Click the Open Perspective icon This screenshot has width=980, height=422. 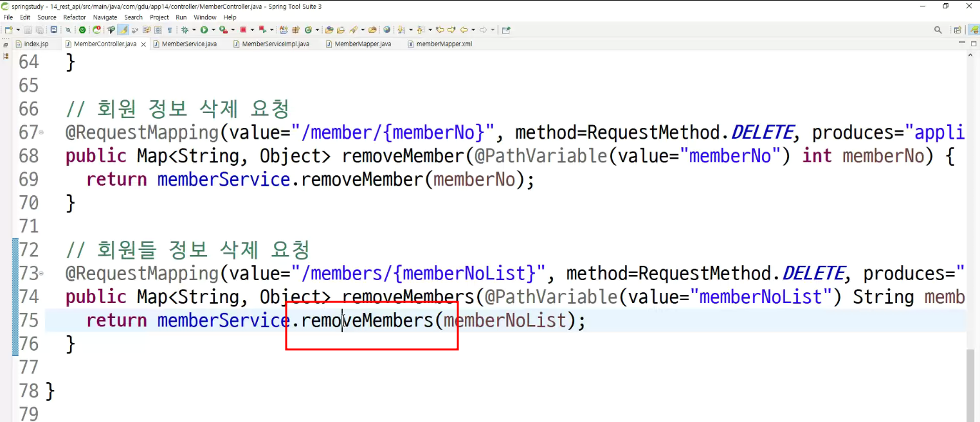pyautogui.click(x=957, y=30)
